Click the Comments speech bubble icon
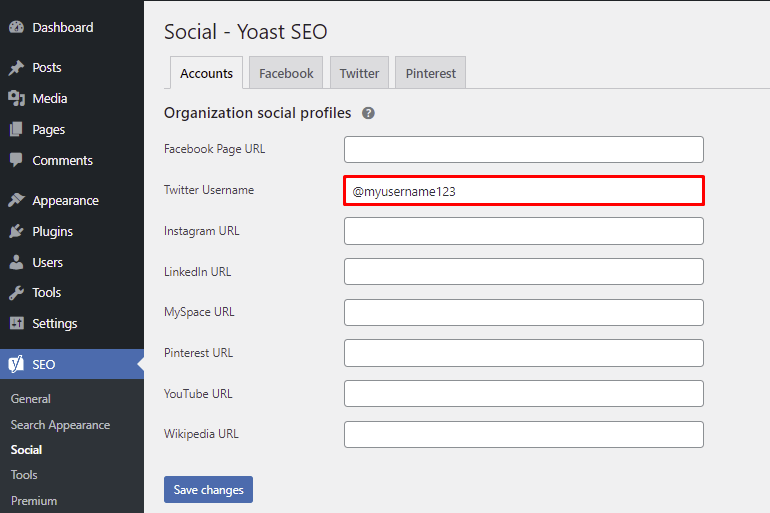The width and height of the screenshot is (770, 513). [16, 160]
